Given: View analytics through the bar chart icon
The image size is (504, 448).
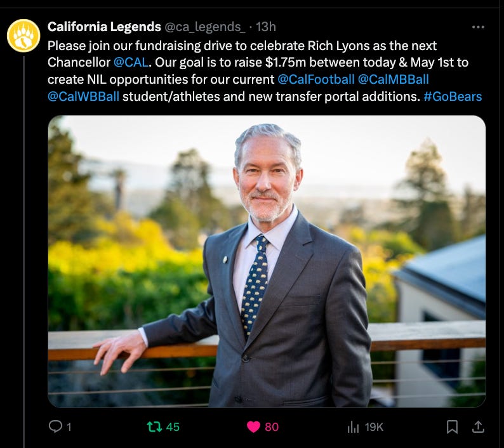Looking at the screenshot, I should (353, 427).
